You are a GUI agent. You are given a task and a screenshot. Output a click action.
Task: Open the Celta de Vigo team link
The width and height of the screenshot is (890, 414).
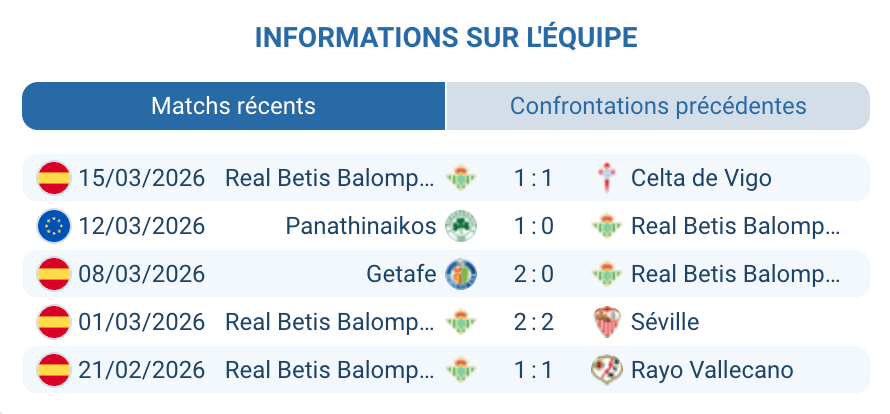pos(701,178)
